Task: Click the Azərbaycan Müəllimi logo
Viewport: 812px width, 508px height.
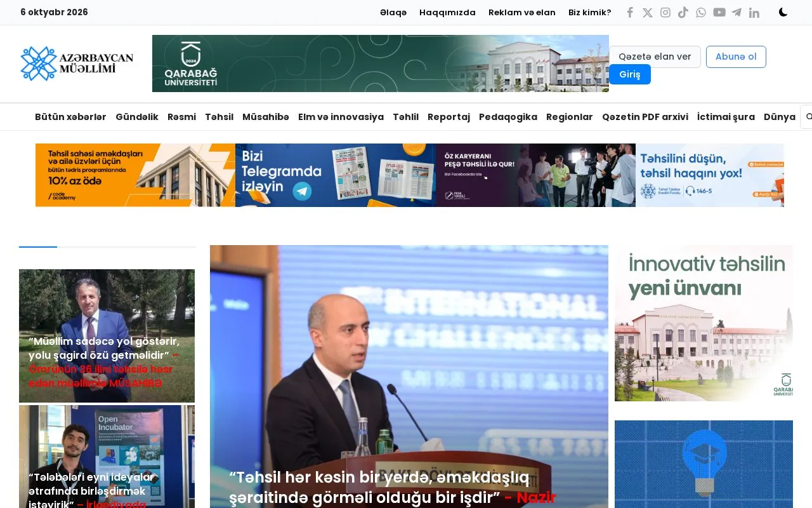Action: [77, 63]
